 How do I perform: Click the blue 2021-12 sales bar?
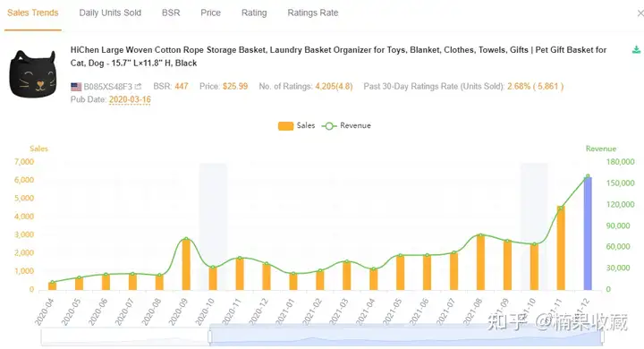click(588, 234)
